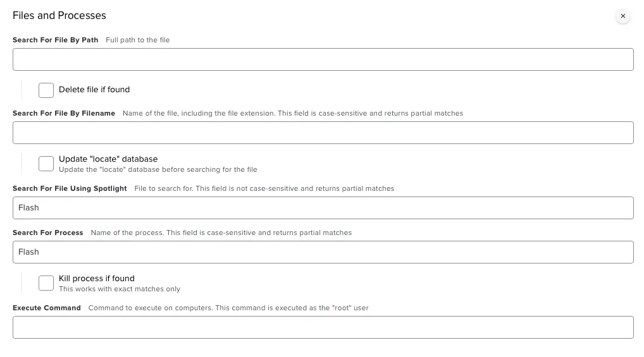Click the "Kill process if found" label text
644x357 pixels.
click(97, 278)
